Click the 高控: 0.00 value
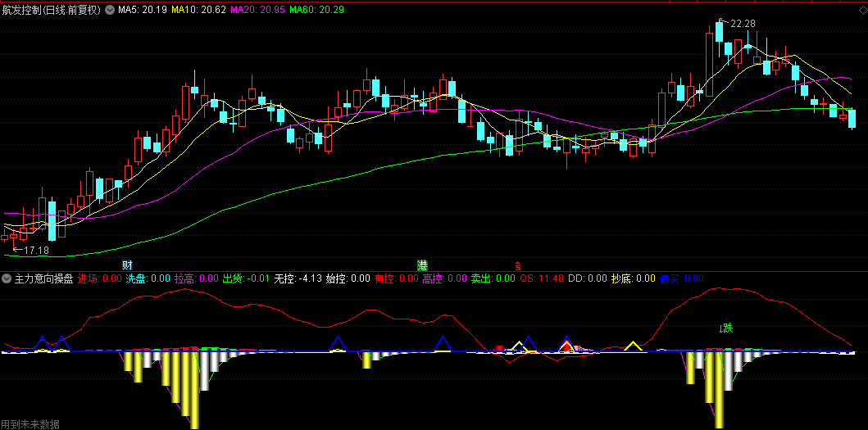This screenshot has height=430, width=868. coord(445,278)
